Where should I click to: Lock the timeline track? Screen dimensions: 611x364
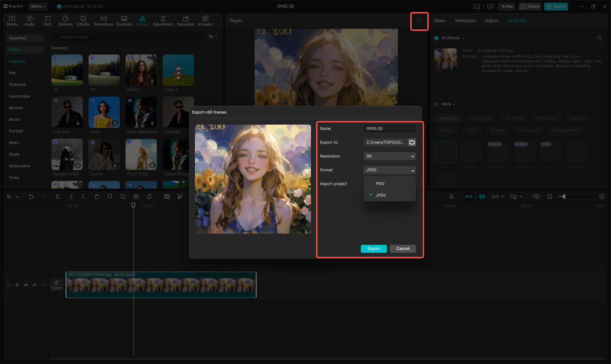17,285
